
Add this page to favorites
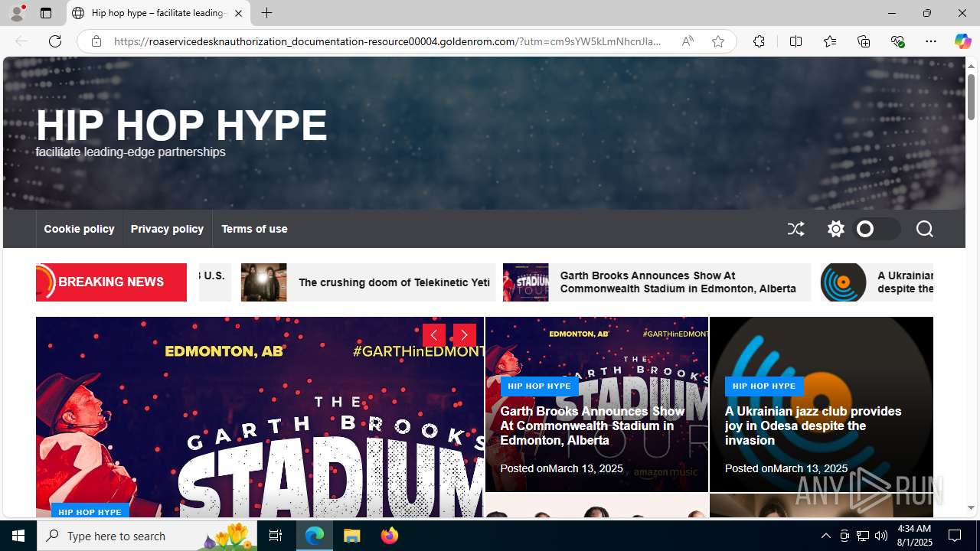pyautogui.click(x=717, y=41)
